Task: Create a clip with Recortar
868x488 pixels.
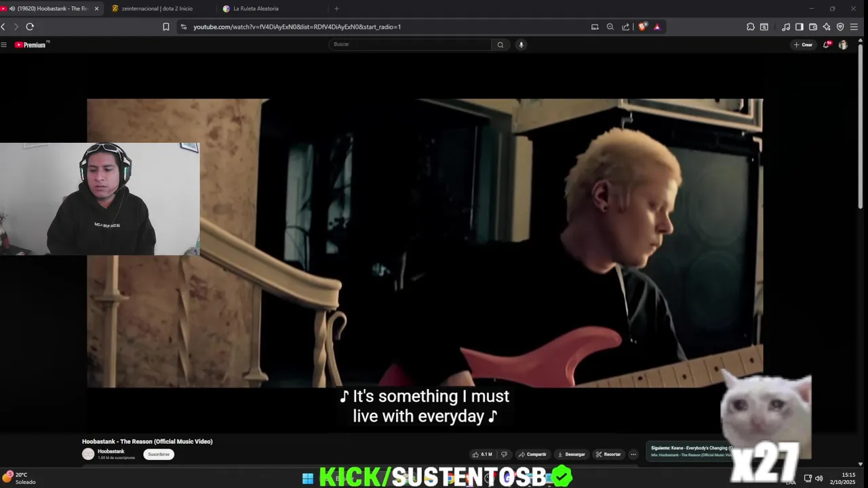Action: (608, 454)
